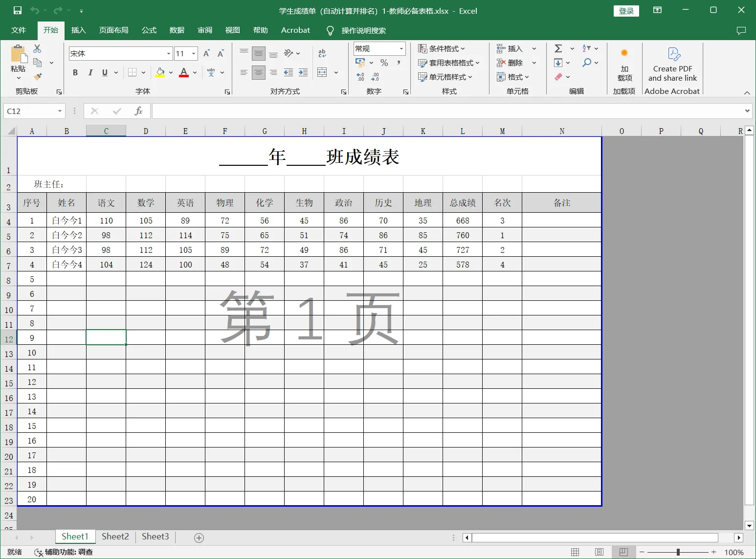Click the Copy icon
Viewport: 756px width, 559px height.
pos(37,63)
